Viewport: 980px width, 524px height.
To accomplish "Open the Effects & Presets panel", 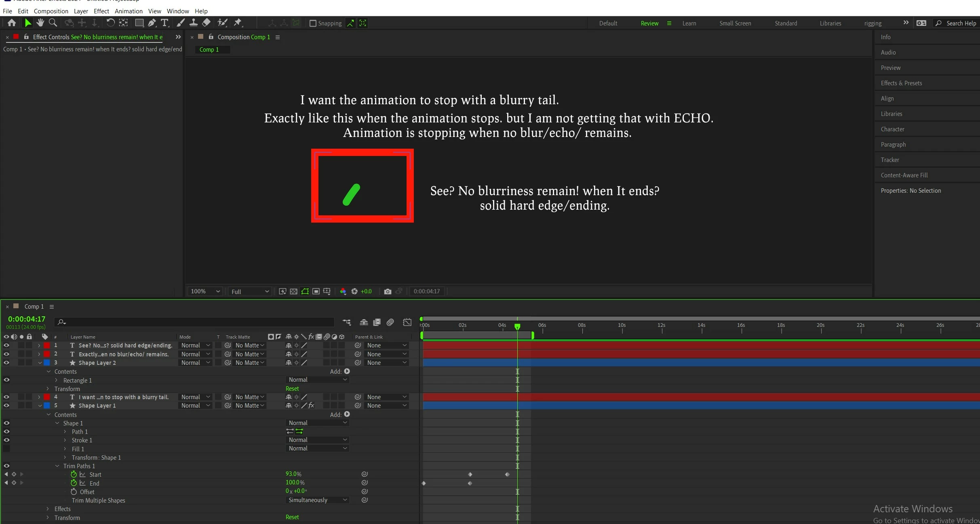I will pos(901,83).
